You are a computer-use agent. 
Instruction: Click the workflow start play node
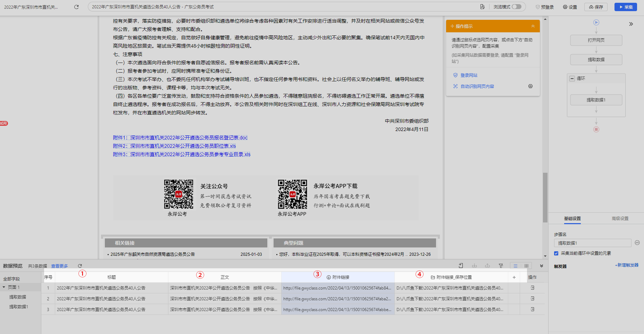(596, 22)
